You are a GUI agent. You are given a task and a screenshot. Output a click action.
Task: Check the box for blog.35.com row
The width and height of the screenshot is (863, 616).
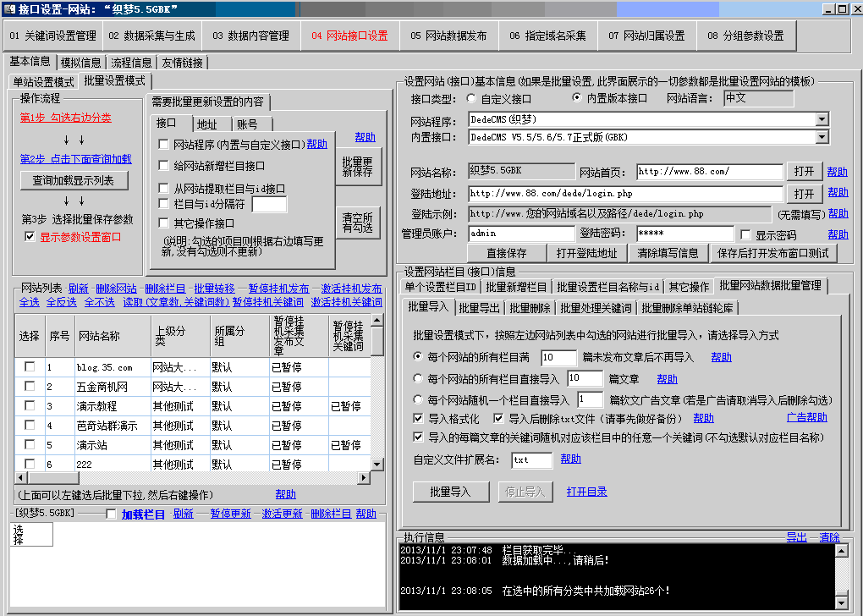(x=30, y=366)
